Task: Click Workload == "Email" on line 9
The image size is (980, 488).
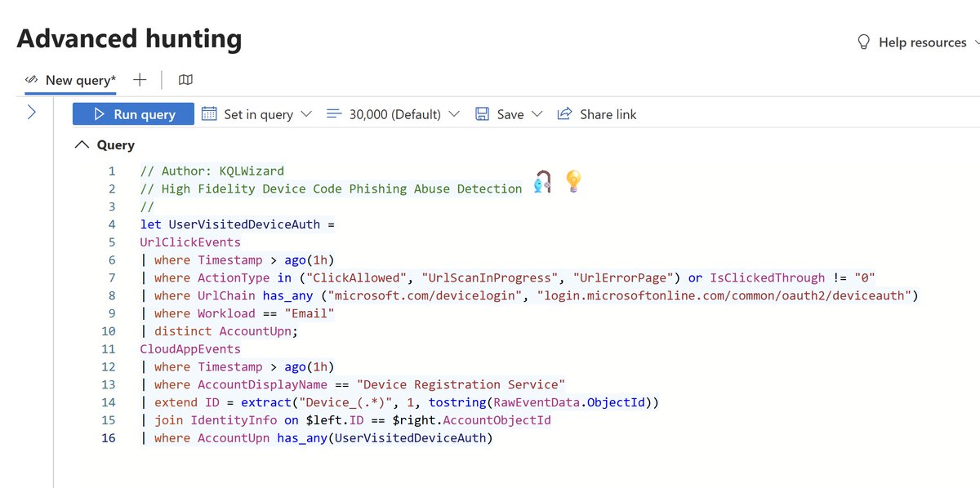Action: point(266,313)
